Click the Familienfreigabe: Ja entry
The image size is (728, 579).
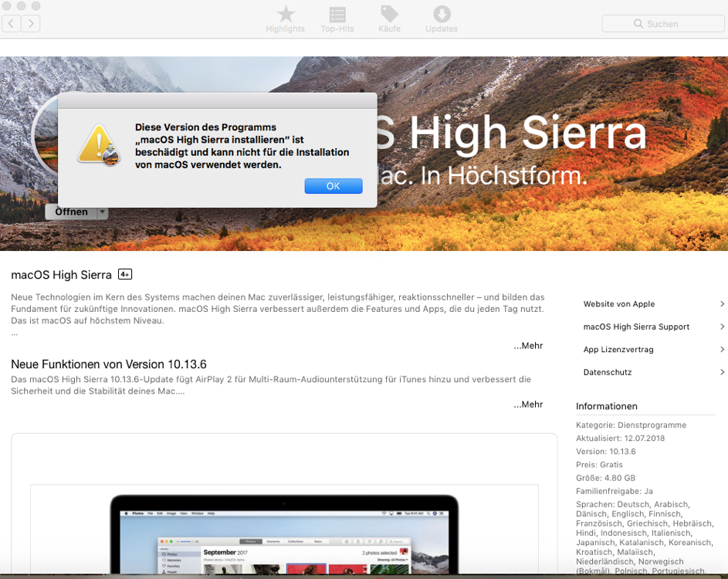pyautogui.click(x=615, y=491)
